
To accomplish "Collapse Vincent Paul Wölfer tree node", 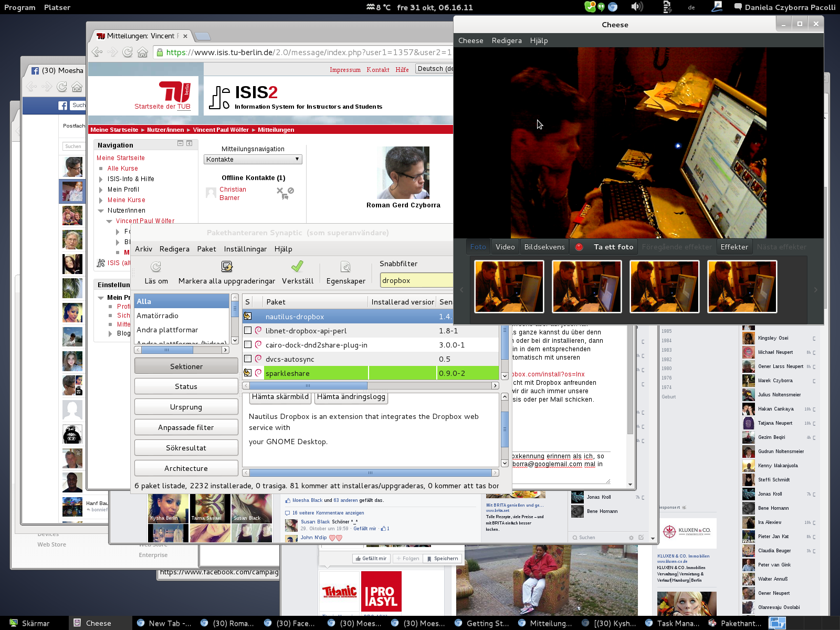I will (109, 221).
